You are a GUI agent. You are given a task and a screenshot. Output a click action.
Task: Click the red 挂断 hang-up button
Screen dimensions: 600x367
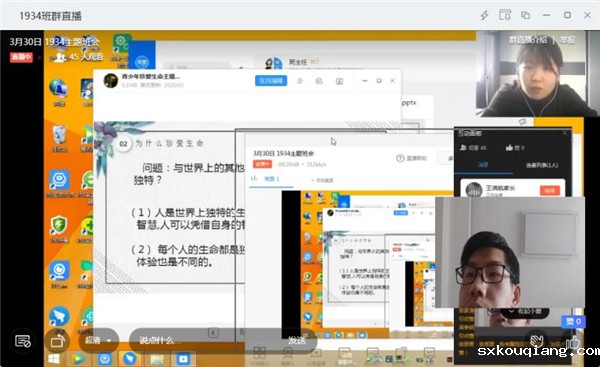click(549, 190)
